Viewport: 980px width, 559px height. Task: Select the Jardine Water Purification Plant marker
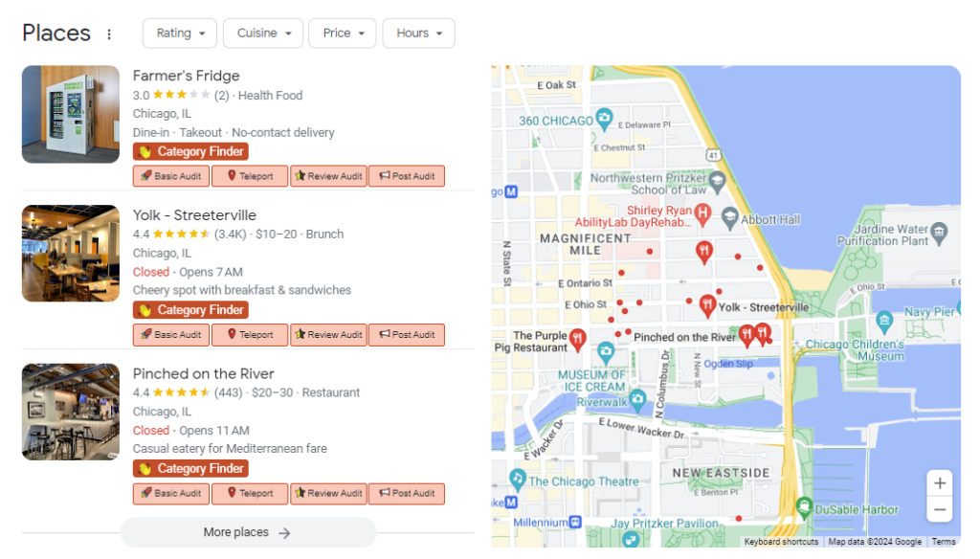939,233
